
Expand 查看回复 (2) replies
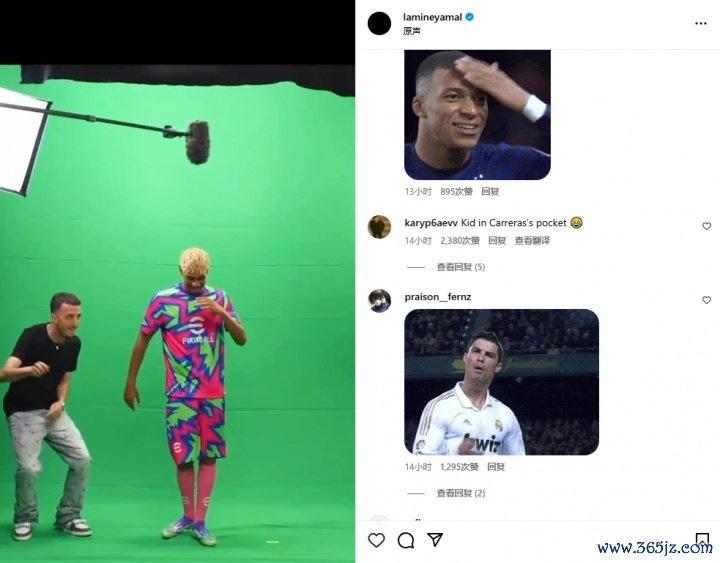(461, 493)
